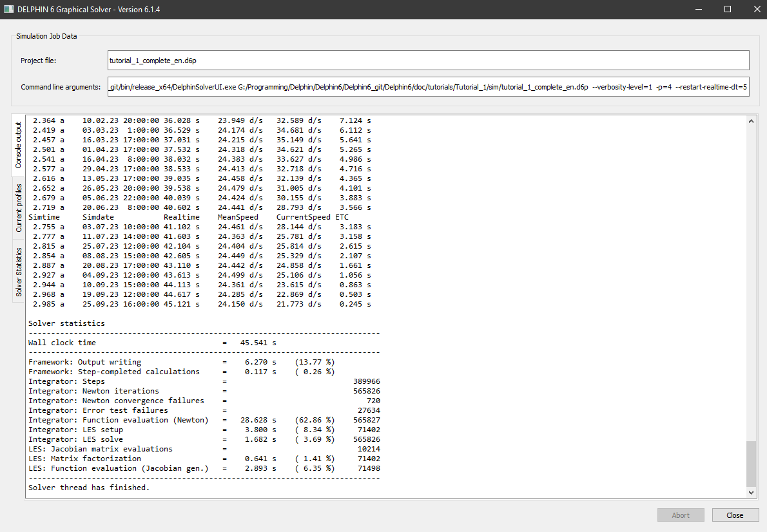Image resolution: width=767 pixels, height=532 pixels.
Task: Click the 'LES: Matrix factorization' row
Action: pyautogui.click(x=204, y=459)
